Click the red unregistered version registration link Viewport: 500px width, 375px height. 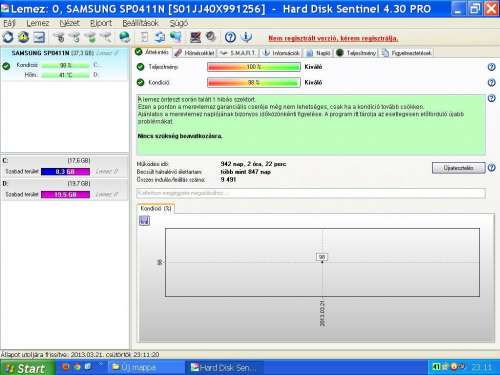pyautogui.click(x=333, y=38)
